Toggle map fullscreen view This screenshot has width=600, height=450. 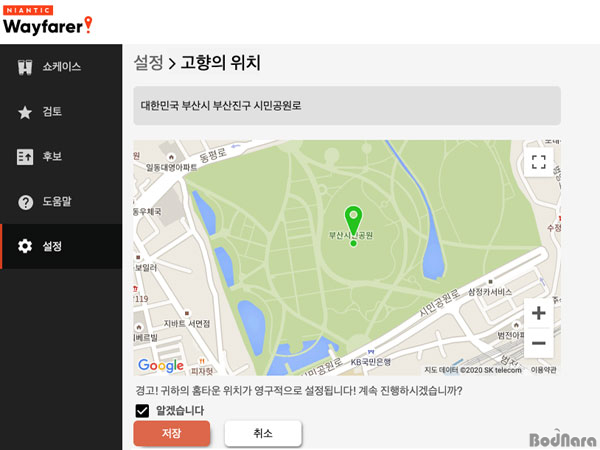coord(538,162)
